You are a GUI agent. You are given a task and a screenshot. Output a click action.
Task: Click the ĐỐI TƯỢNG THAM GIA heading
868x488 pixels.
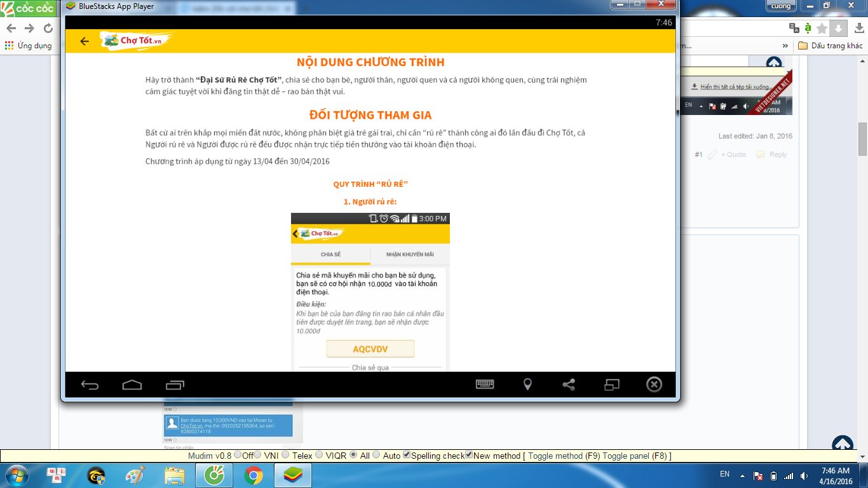(370, 115)
